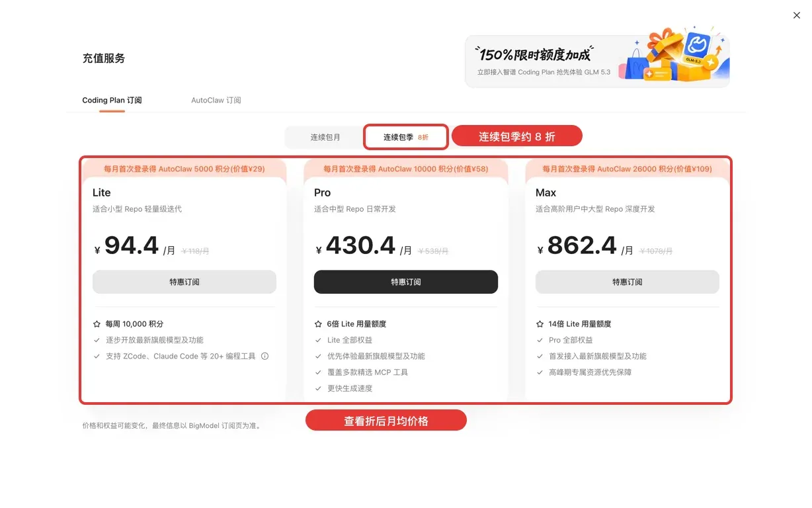Click the AutoClaw 5000 积分 bonus banner
The height and width of the screenshot is (508, 812).
coord(184,169)
